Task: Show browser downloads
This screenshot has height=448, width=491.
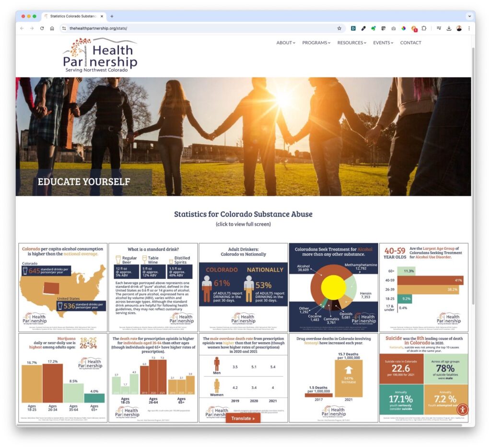Action: click(x=449, y=28)
